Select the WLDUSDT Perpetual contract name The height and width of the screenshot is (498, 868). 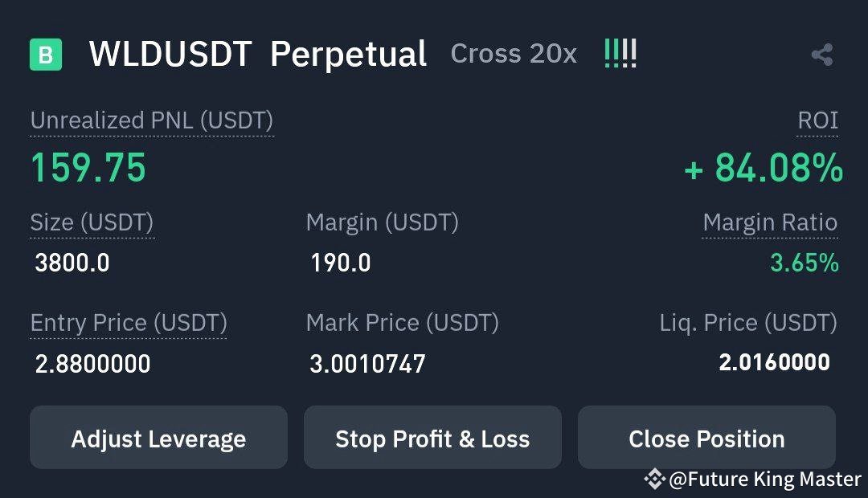point(257,54)
